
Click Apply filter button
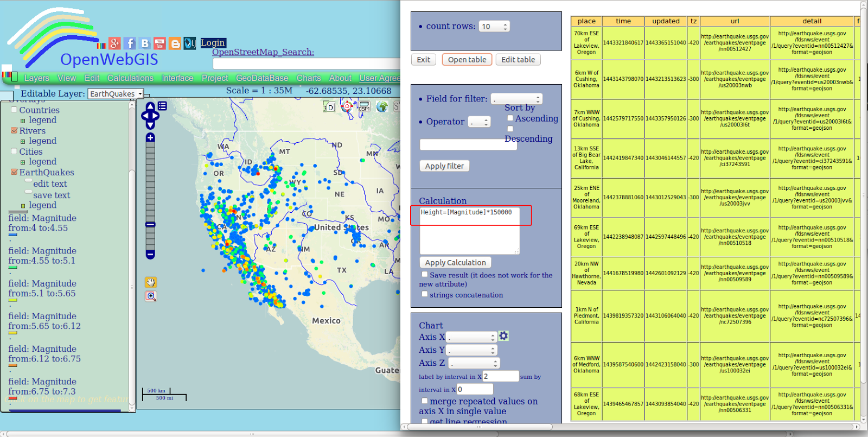click(x=444, y=166)
